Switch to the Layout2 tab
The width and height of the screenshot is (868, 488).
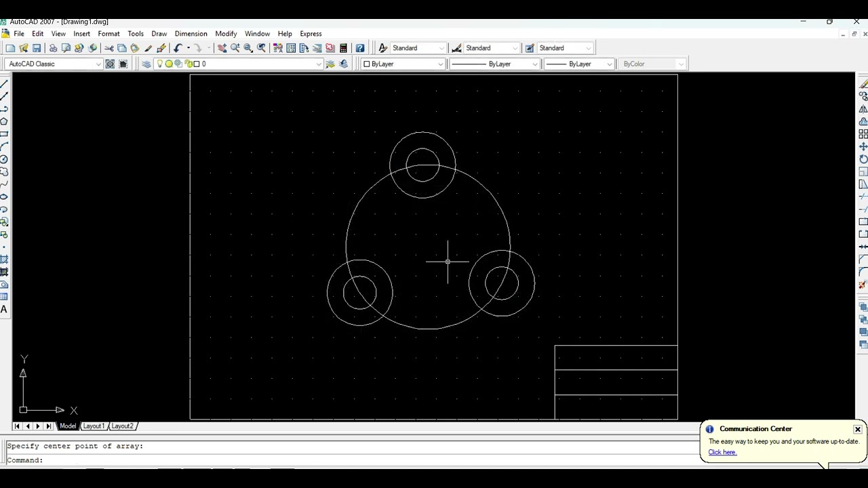pyautogui.click(x=123, y=426)
